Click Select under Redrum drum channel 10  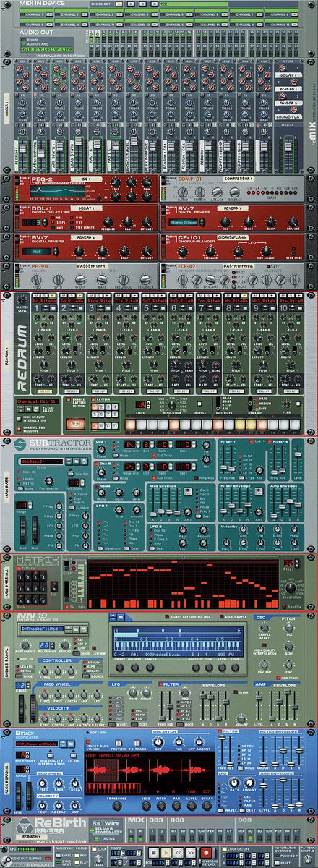pos(290,391)
